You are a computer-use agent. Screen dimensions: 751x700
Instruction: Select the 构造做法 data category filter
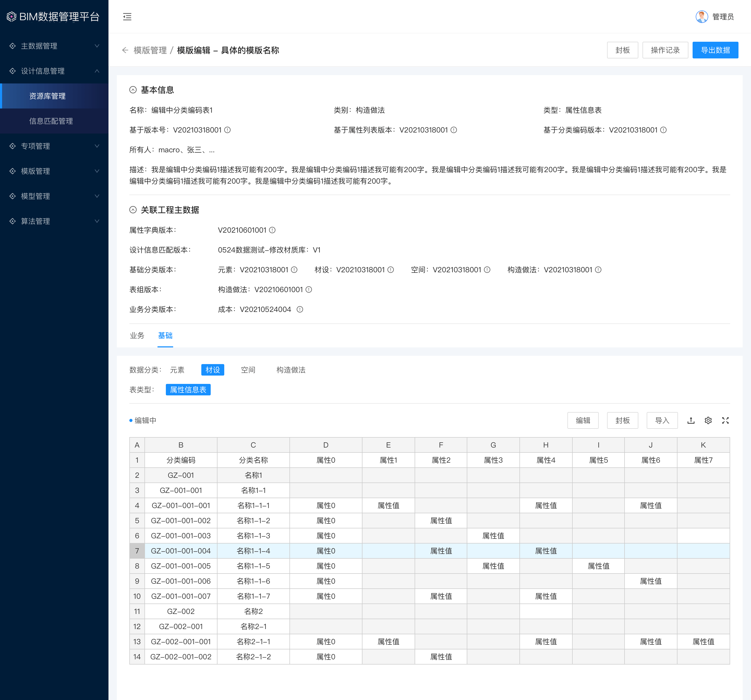tap(290, 370)
